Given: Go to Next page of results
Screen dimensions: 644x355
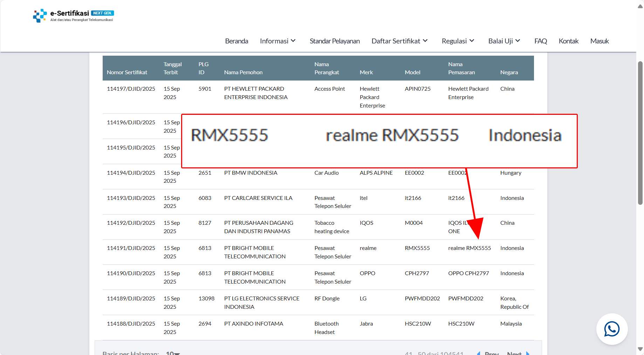Looking at the screenshot, I should [x=517, y=353].
